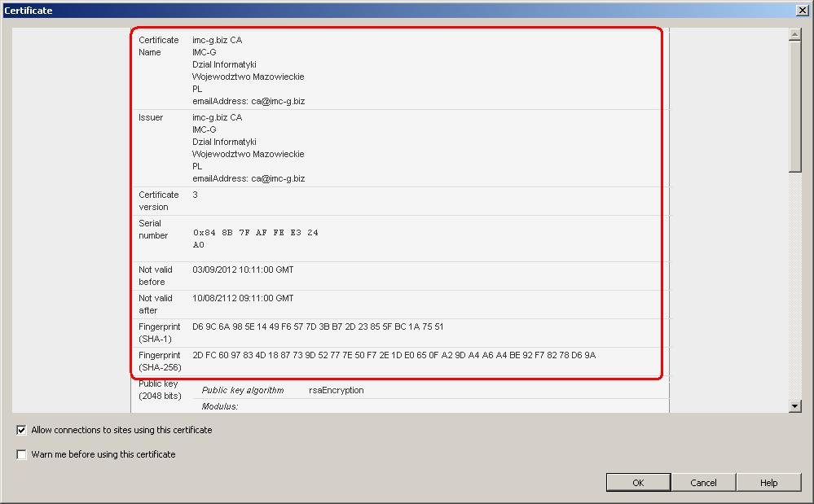Enable Warn me before using this certificate
This screenshot has width=814, height=504.
pyautogui.click(x=22, y=454)
